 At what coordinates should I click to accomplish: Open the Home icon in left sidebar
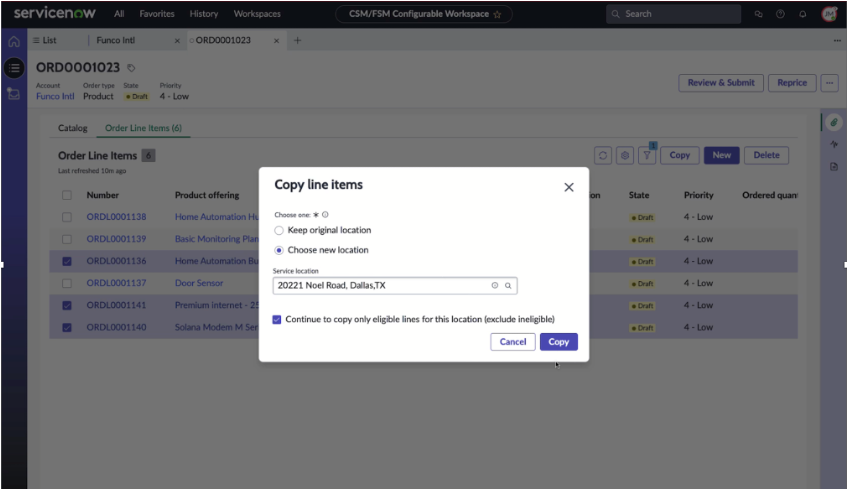click(x=14, y=42)
